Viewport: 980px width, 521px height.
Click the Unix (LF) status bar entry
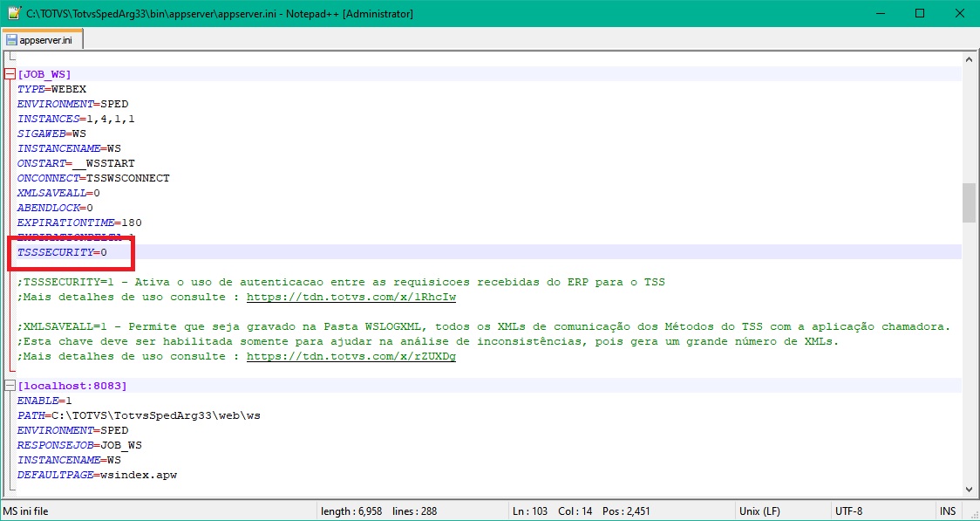tap(759, 511)
